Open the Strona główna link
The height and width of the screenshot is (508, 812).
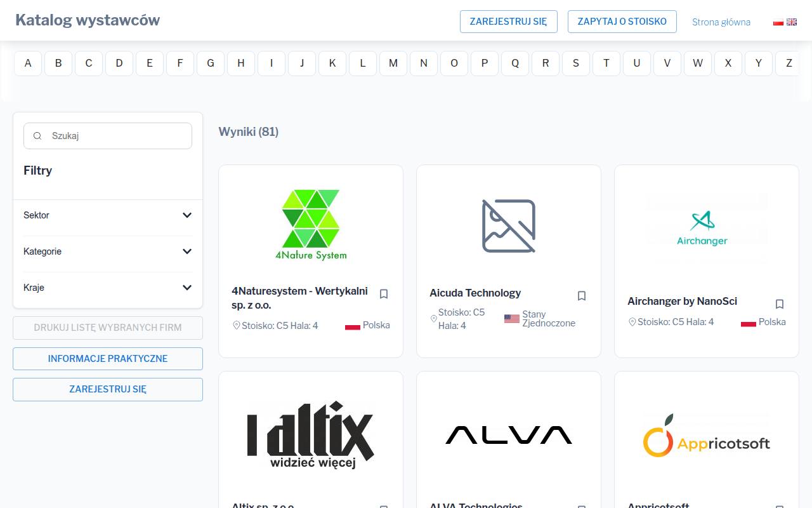[x=721, y=22]
